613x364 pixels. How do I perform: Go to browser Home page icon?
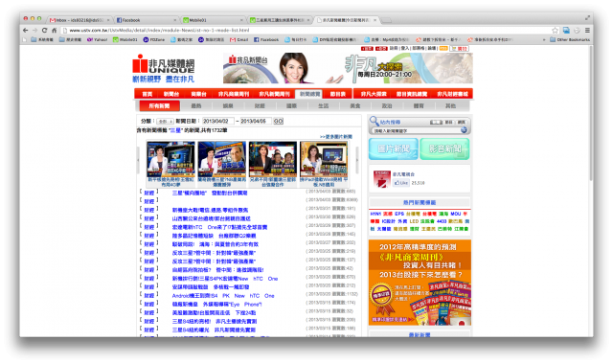[54, 30]
